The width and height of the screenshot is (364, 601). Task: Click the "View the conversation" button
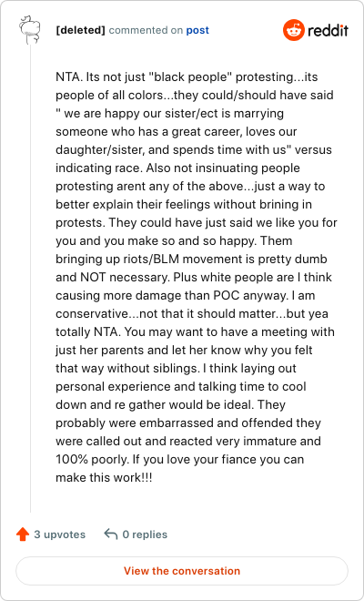pyautogui.click(x=182, y=571)
